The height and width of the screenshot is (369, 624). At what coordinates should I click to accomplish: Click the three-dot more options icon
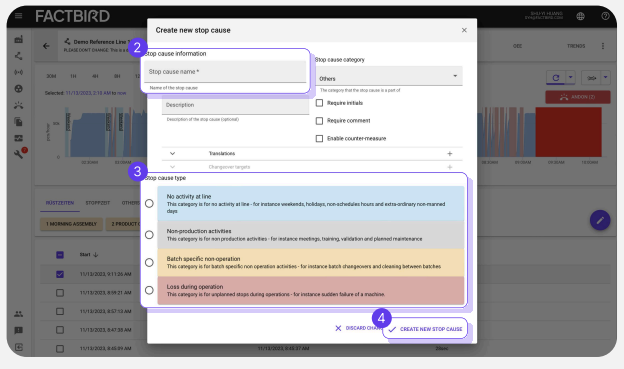603,46
